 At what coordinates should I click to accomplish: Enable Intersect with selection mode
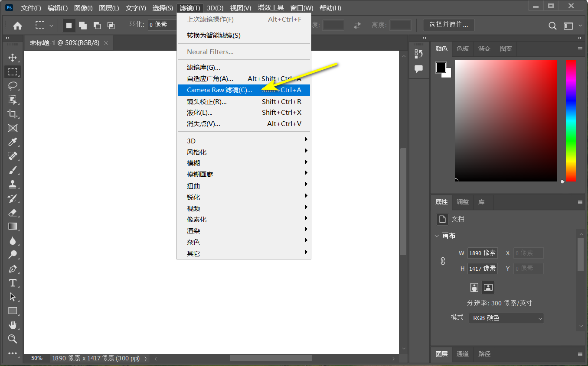(111, 26)
